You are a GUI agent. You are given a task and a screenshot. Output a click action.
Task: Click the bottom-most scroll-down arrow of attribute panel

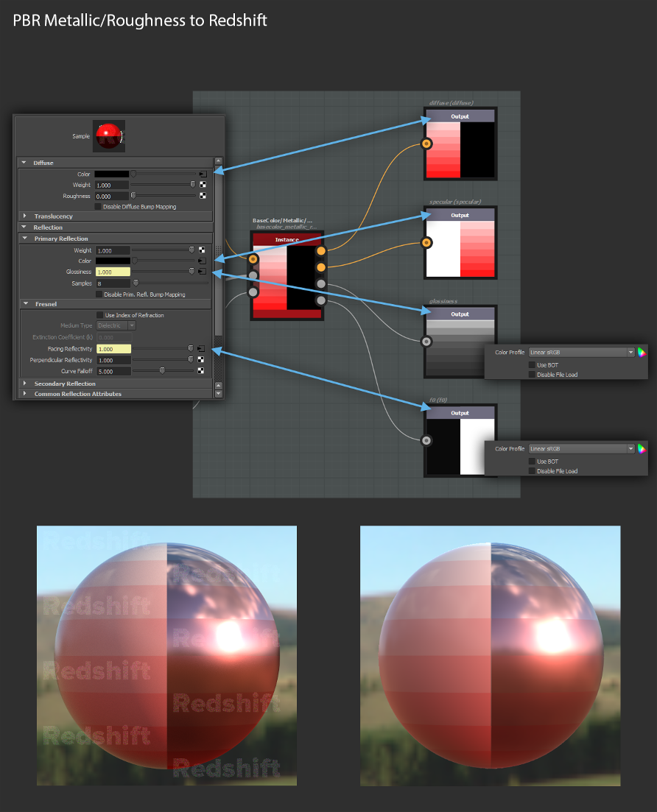[x=218, y=394]
